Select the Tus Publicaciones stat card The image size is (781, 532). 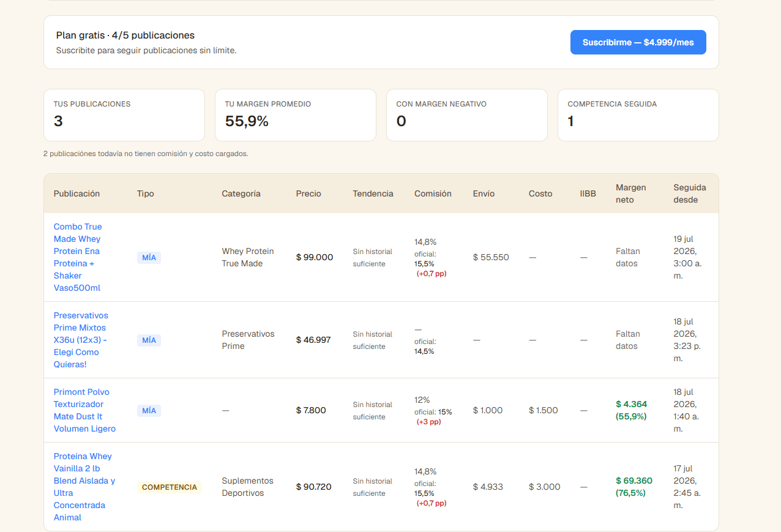[124, 115]
